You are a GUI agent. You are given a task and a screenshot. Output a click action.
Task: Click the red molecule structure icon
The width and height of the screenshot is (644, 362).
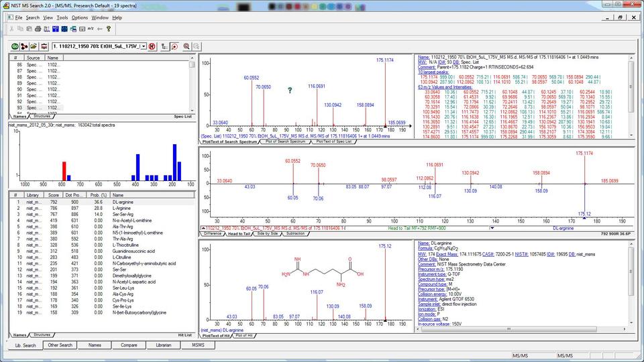pos(24,46)
